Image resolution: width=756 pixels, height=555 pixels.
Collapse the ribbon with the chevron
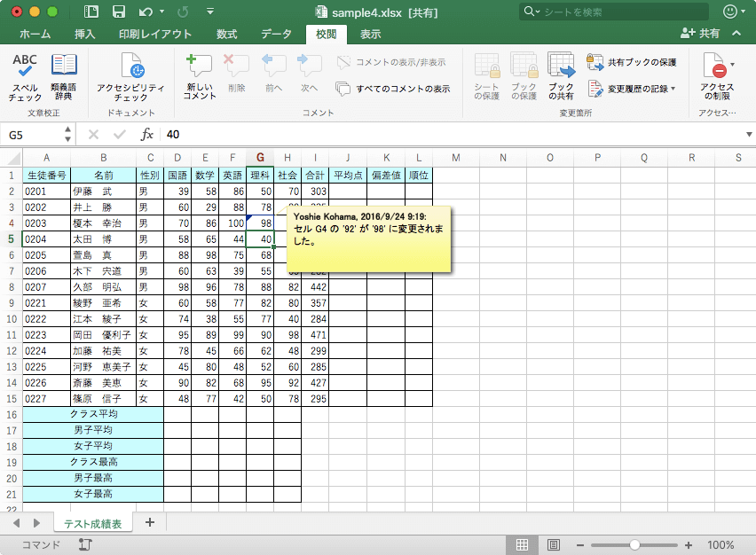[736, 33]
